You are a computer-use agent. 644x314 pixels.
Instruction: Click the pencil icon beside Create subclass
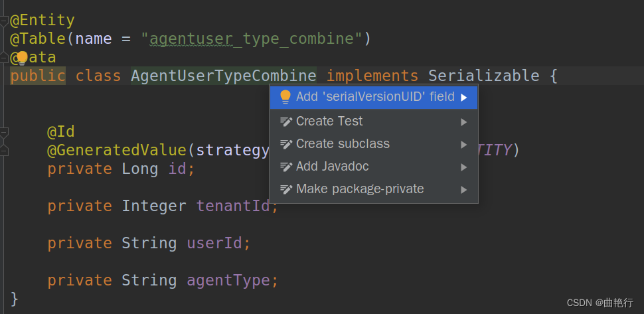point(286,144)
